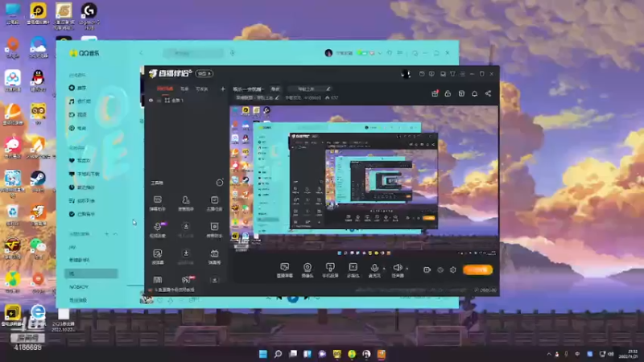Show hidden system tray icons chevron
644x362 pixels.
[549, 354]
